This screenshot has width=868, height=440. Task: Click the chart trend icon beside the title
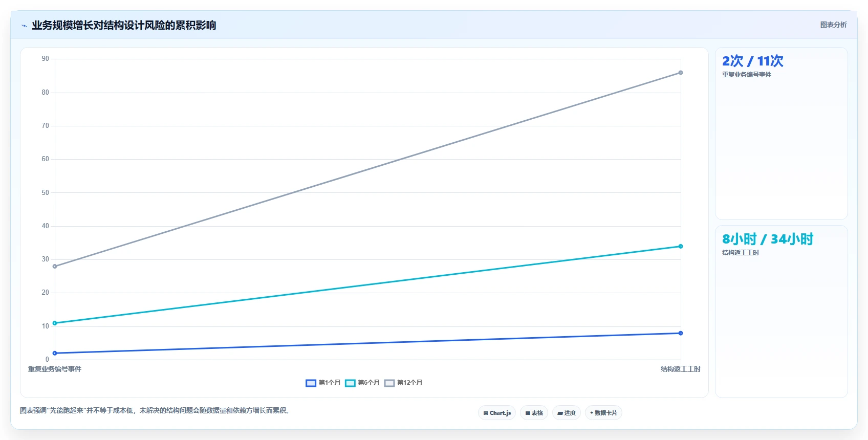coord(24,26)
